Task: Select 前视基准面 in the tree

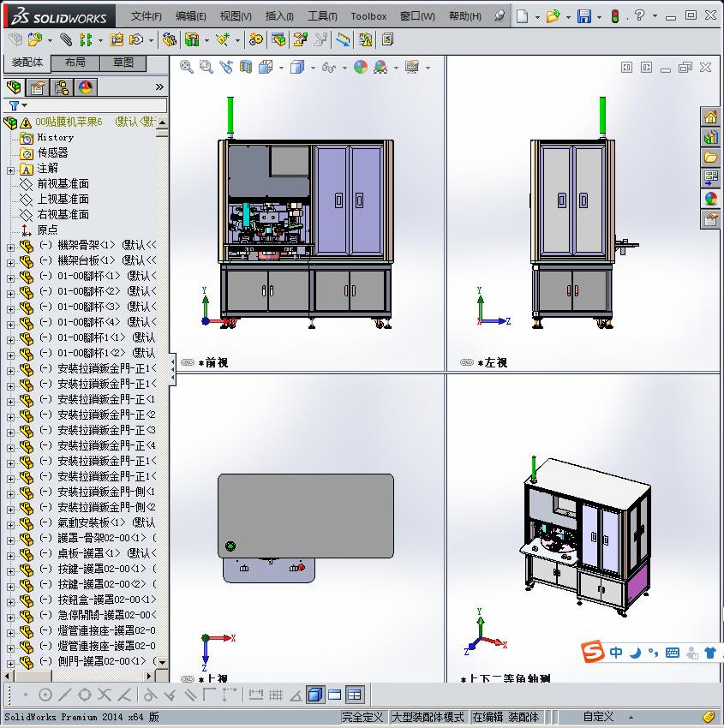Action: tap(63, 184)
